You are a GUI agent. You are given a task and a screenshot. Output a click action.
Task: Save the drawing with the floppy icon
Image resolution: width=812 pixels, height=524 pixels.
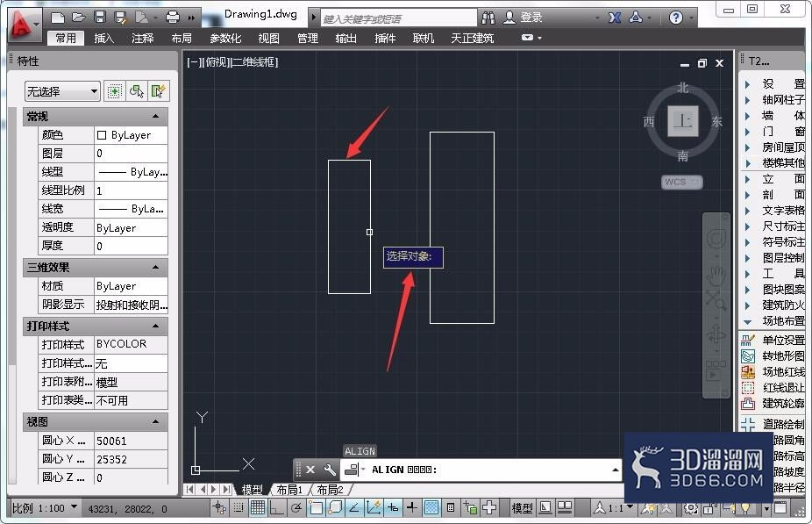click(x=100, y=18)
